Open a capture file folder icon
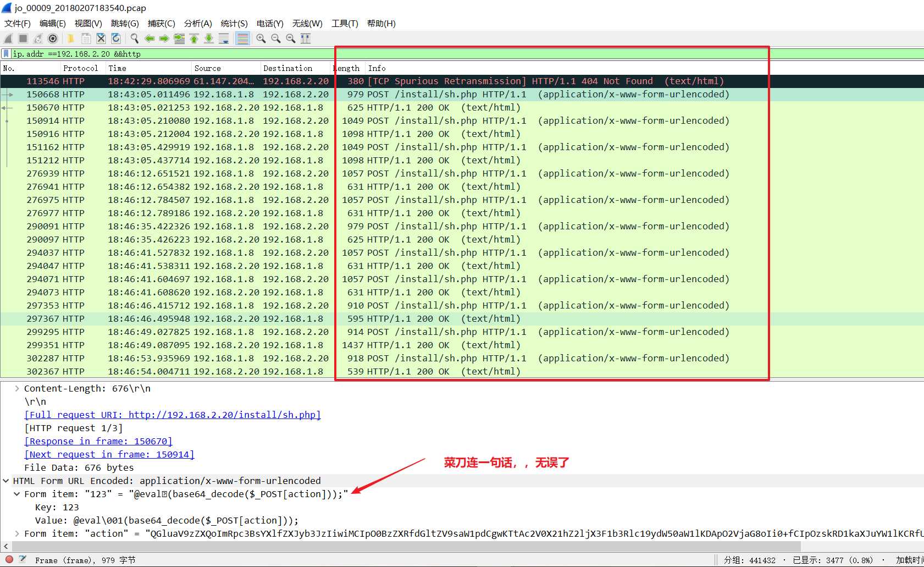Screen dimensions: 924x567 (x=71, y=38)
